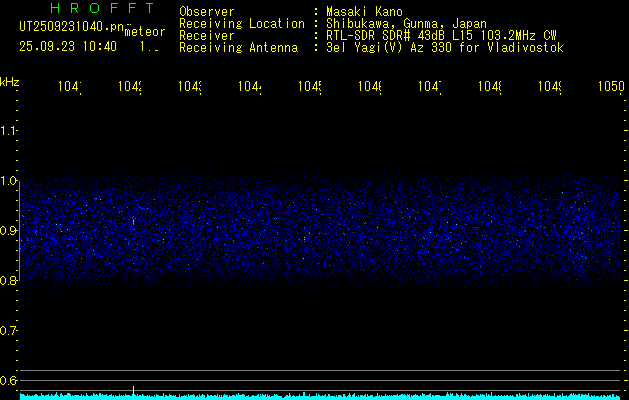
Task: Select the 25.09.23 10:40 timestamp
Action: point(67,46)
